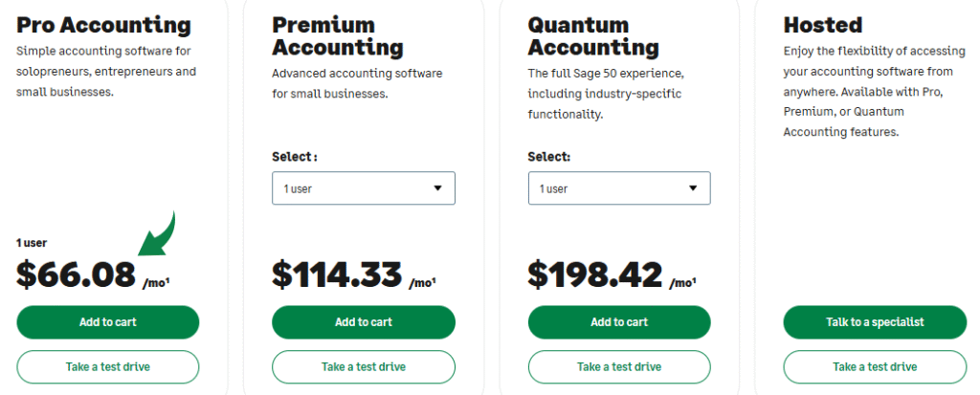980x395 pixels.
Task: Expand the Quantum Accounting user count dropdown
Action: pos(618,188)
